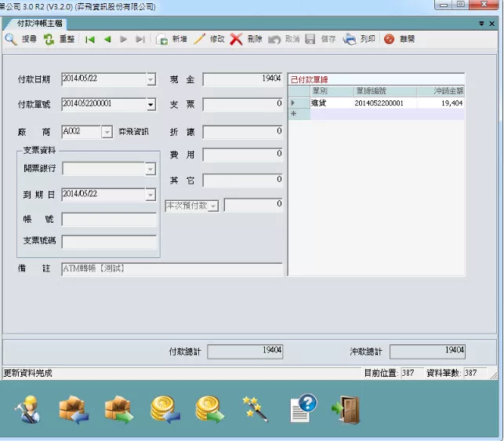This screenshot has width=504, height=441.
Task: Open the worker with hard hat icon
Action: pos(27,407)
